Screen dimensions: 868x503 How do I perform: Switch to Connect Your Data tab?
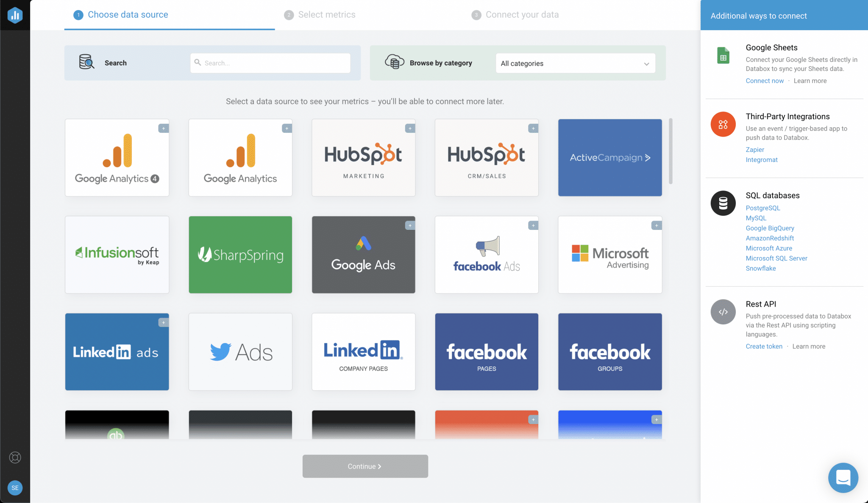[x=522, y=14]
